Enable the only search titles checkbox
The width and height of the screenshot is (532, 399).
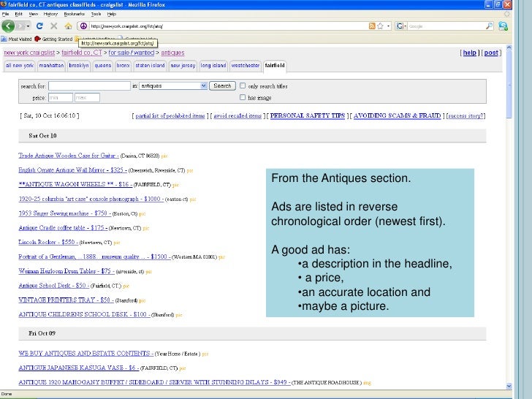coord(243,85)
